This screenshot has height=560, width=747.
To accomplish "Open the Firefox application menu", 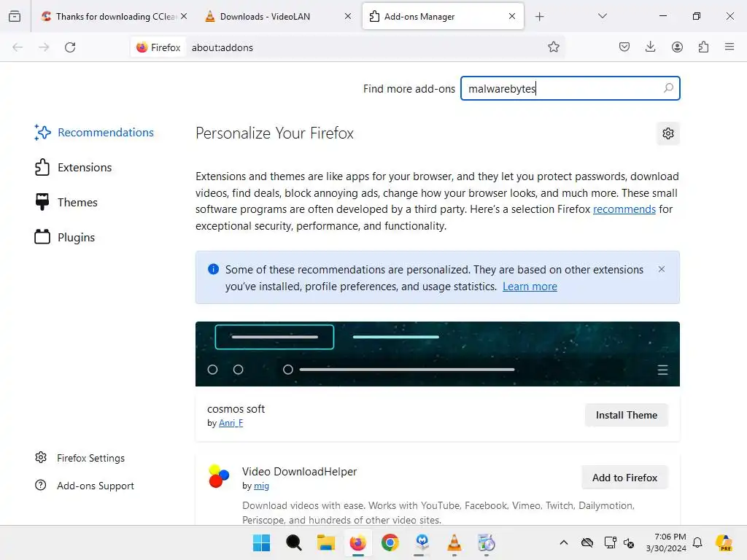I will pos(729,47).
